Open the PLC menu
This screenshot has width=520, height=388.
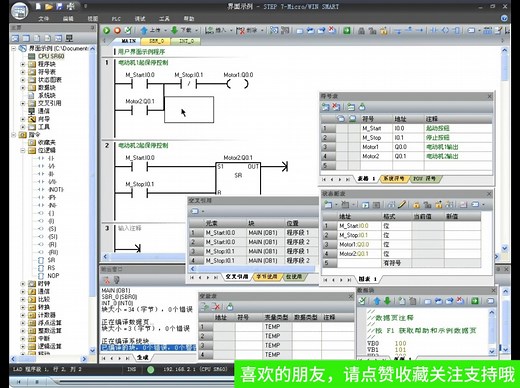click(116, 19)
